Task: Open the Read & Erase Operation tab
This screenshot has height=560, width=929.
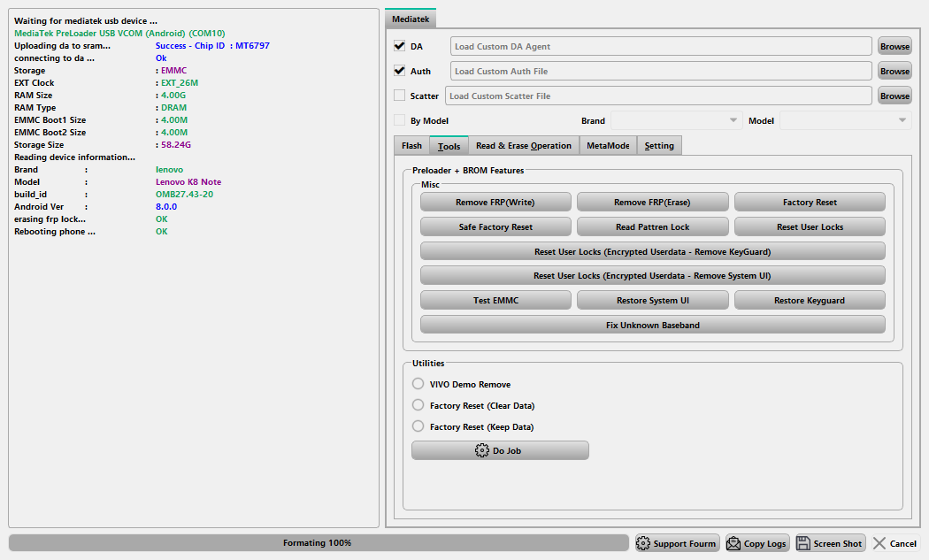Action: 524,146
